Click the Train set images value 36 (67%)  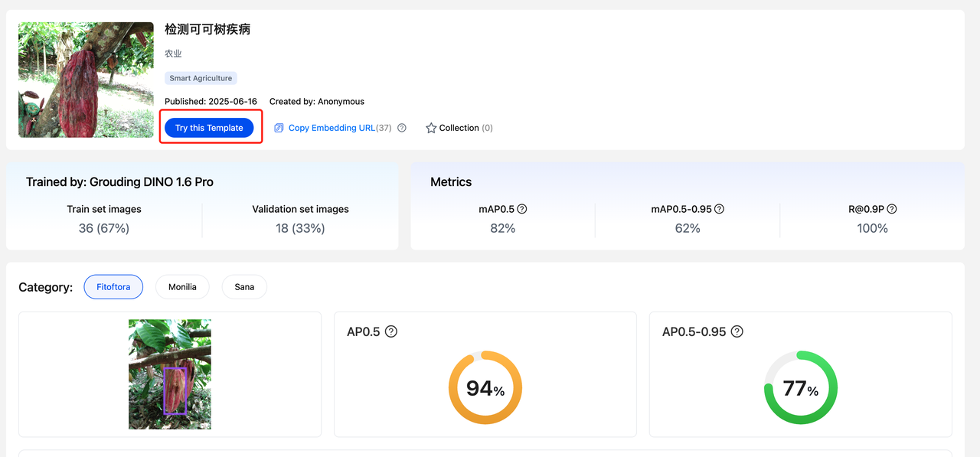(x=104, y=228)
